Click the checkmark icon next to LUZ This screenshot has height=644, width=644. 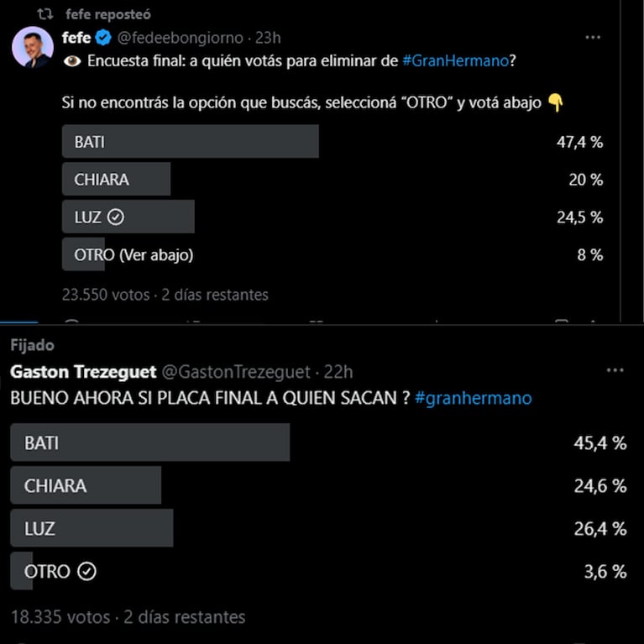click(116, 217)
